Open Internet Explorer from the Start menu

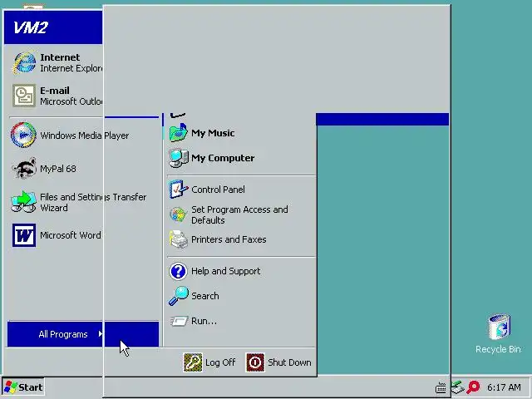coord(24,62)
